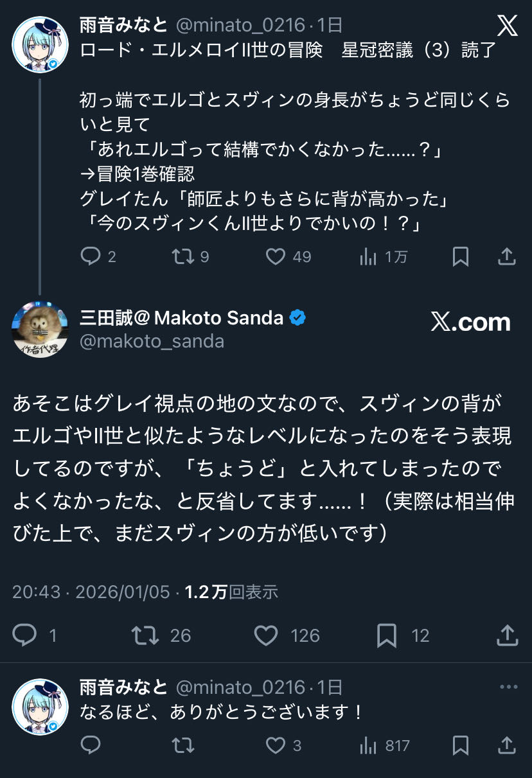Open more options on the bottom reply
This screenshot has width=532, height=778.
coord(508,687)
